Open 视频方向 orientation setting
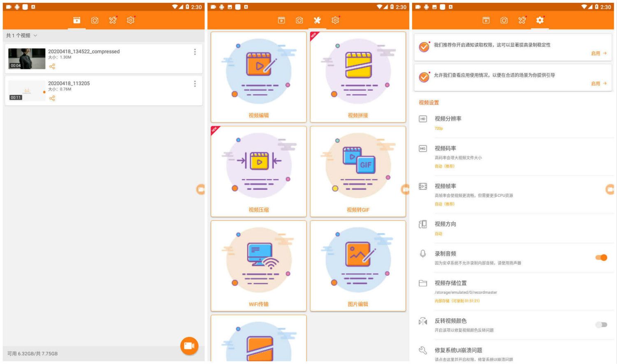This screenshot has height=364, width=617. (x=513, y=228)
